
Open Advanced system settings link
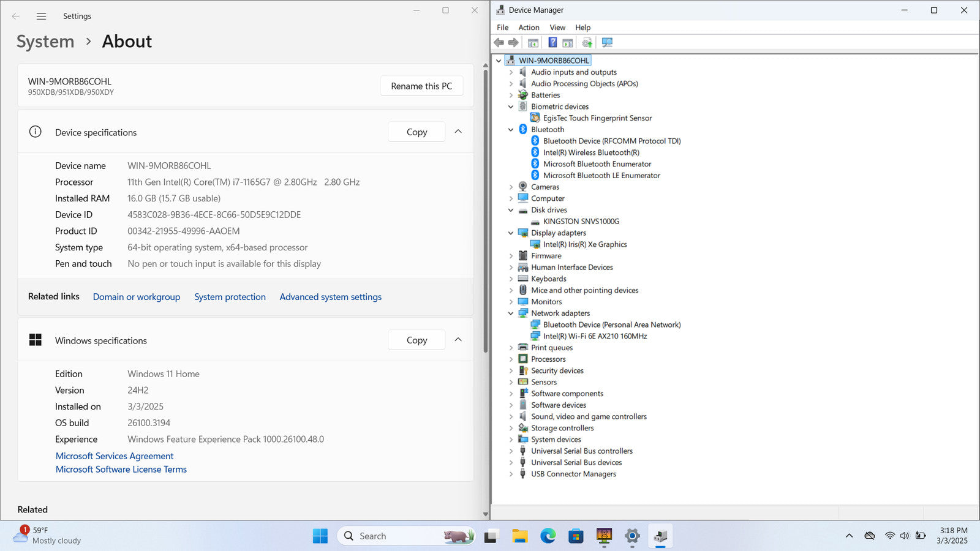pos(331,297)
